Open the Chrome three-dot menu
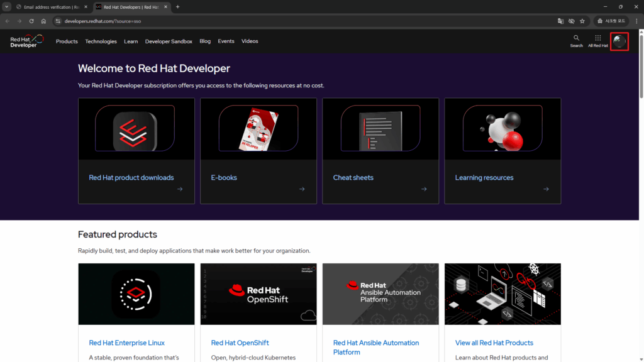Viewport: 644px width, 362px height. click(636, 21)
